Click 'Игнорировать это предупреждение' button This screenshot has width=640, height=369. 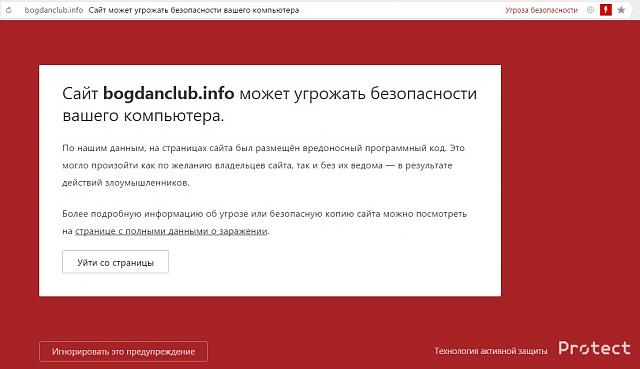click(x=123, y=351)
